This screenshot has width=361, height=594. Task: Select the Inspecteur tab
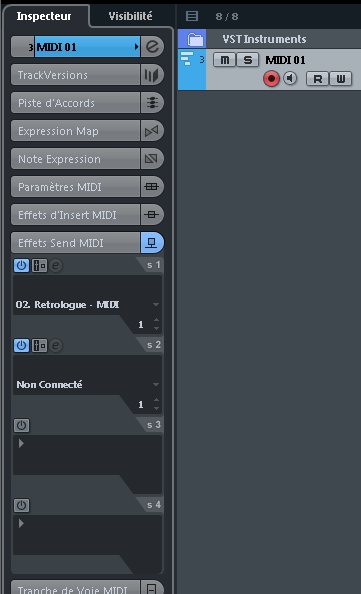(44, 16)
